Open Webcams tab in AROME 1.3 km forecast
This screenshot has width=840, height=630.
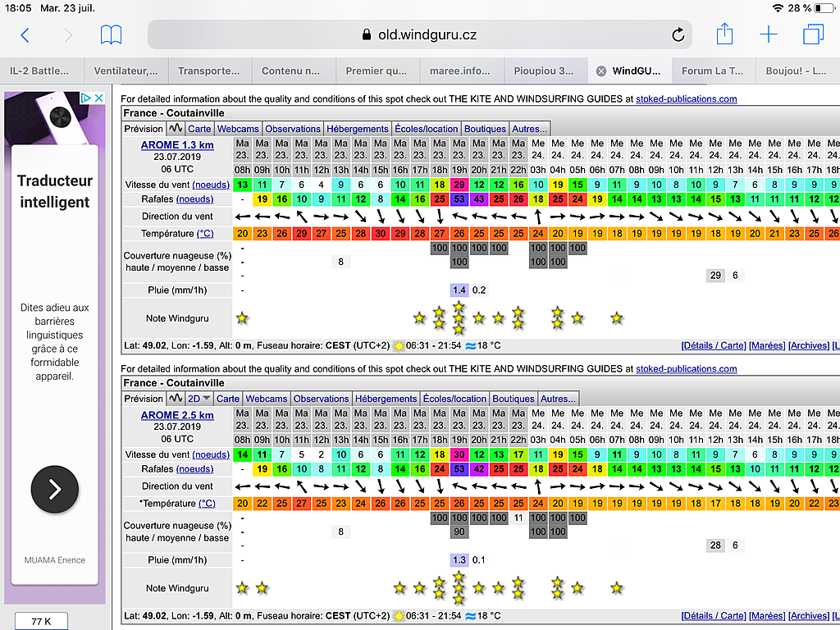coord(238,129)
